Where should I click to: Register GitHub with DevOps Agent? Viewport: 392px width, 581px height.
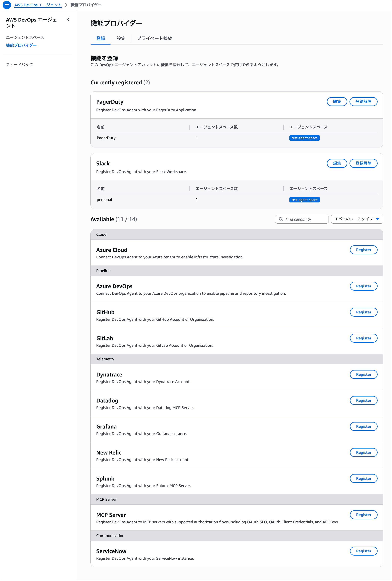click(x=364, y=312)
